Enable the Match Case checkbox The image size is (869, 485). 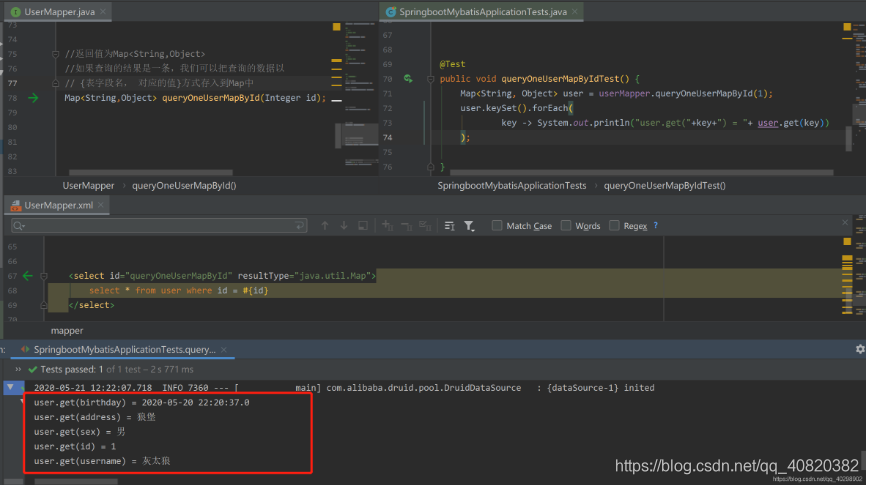click(497, 226)
